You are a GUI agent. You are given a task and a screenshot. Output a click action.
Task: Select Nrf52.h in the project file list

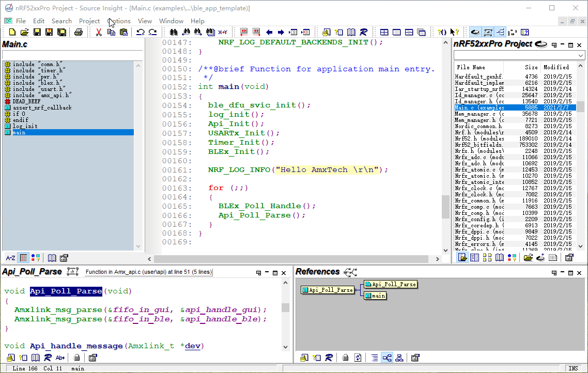tap(515, 138)
